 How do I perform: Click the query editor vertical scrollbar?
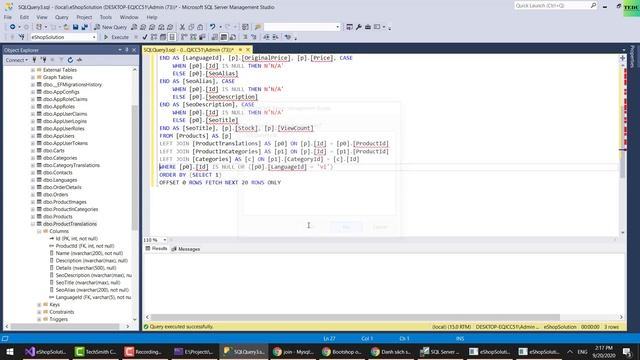pos(622,142)
